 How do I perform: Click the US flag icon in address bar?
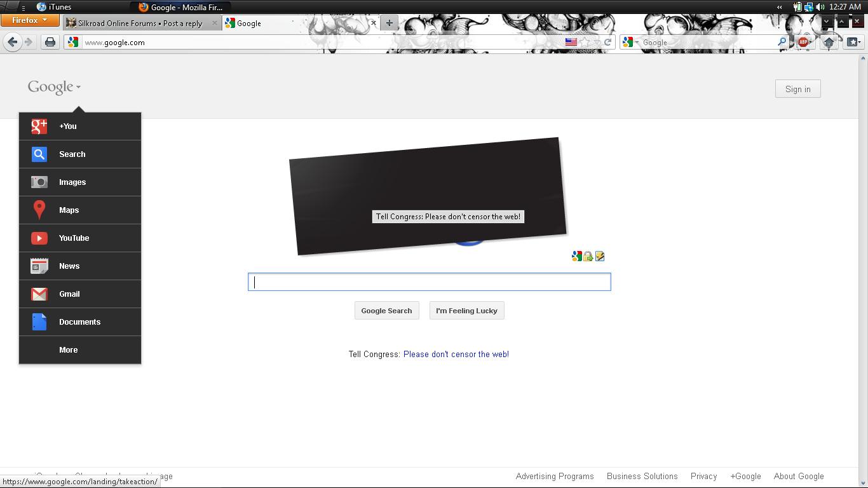(x=571, y=43)
